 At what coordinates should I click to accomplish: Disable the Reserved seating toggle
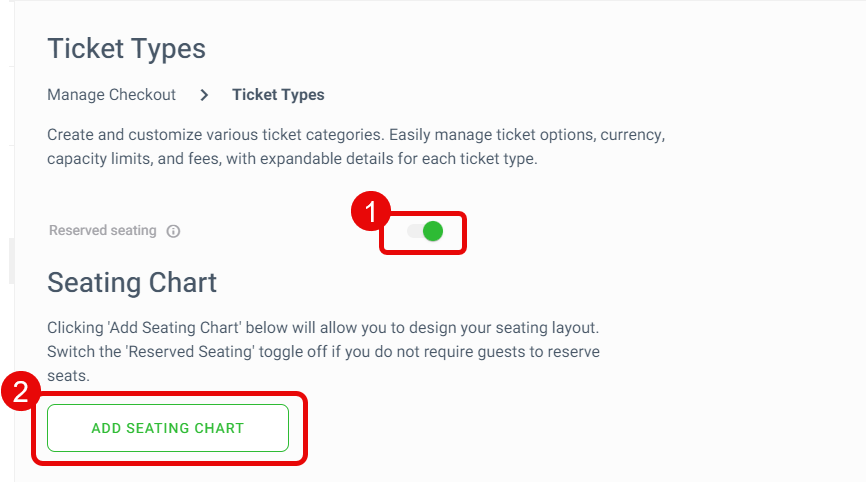pos(425,231)
